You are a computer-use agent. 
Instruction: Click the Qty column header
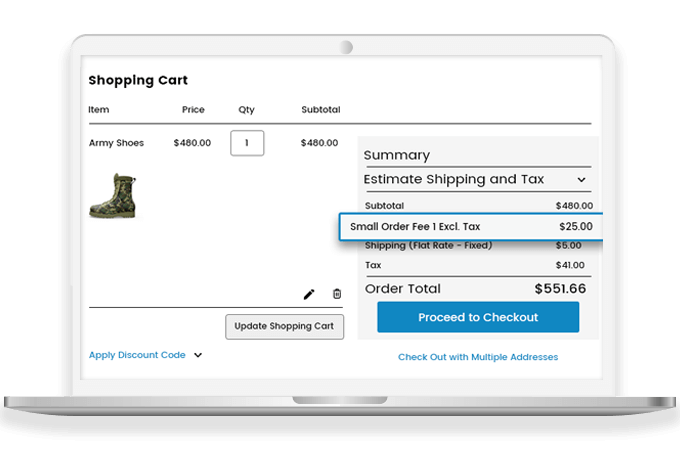pyautogui.click(x=246, y=110)
